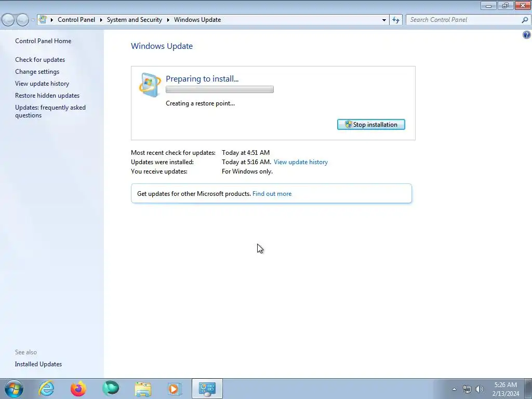
Task: Click 'Today at 4:51 AM' text
Action: pos(246,153)
